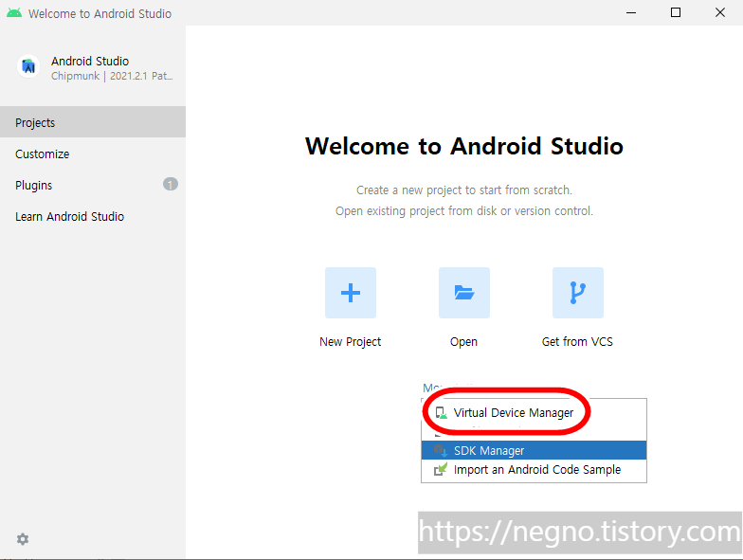Click the Virtual Device Manager phone icon

tap(441, 413)
